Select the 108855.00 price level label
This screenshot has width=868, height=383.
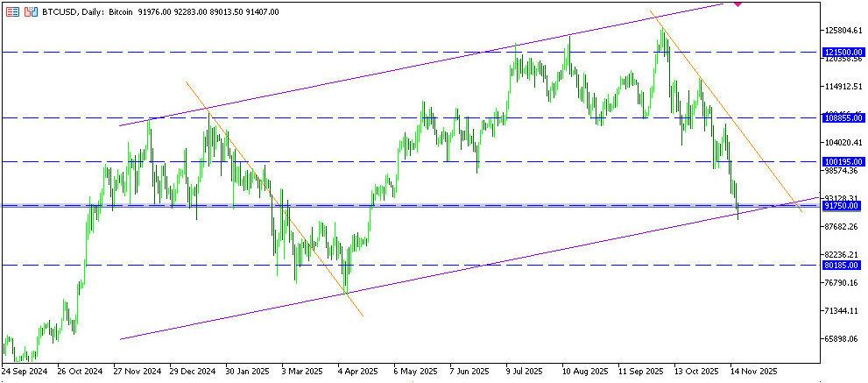843,117
